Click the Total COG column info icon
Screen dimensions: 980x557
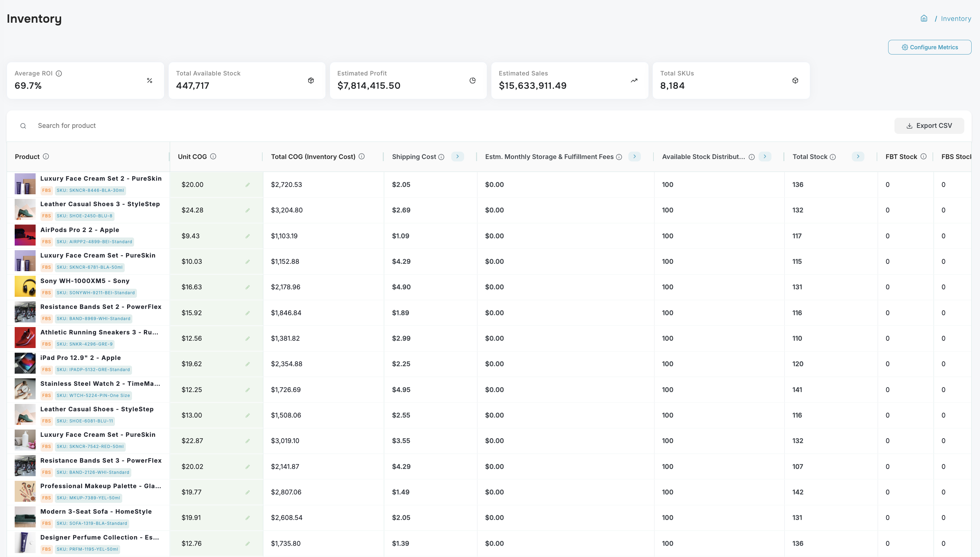coord(362,157)
